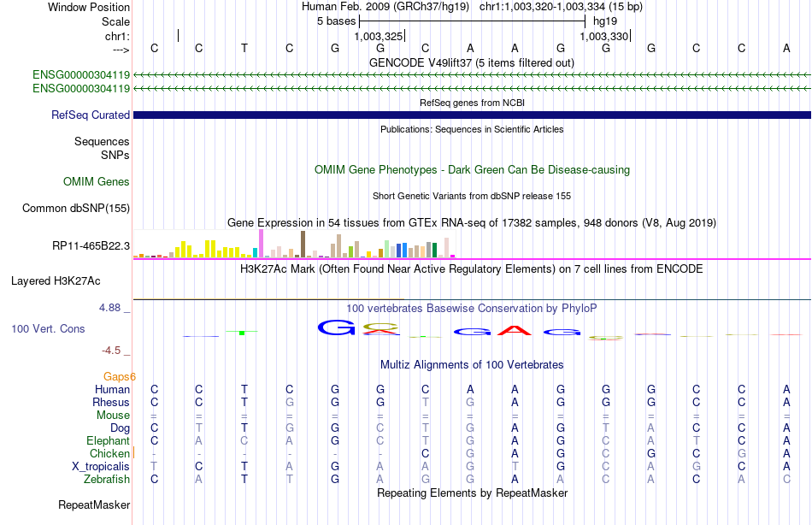This screenshot has width=812, height=525.
Task: Select the Dog alignment row label
Action: [121, 428]
